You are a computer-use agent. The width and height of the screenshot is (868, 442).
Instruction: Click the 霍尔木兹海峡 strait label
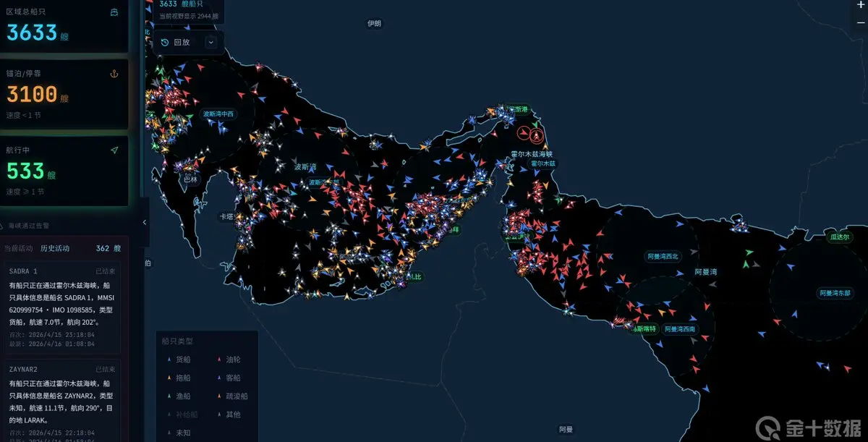click(532, 154)
